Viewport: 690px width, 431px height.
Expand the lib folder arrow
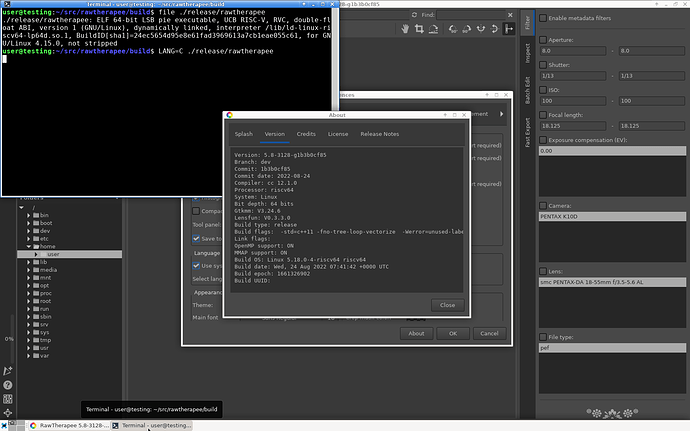click(x=29, y=262)
